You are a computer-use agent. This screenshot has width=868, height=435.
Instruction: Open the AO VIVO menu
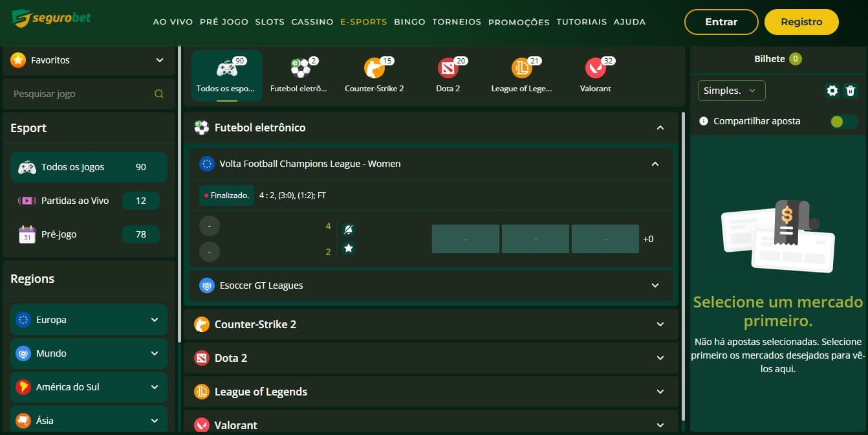173,21
